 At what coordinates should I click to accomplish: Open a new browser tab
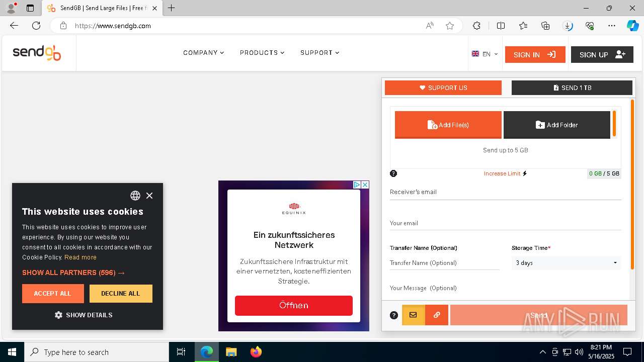pyautogui.click(x=172, y=8)
